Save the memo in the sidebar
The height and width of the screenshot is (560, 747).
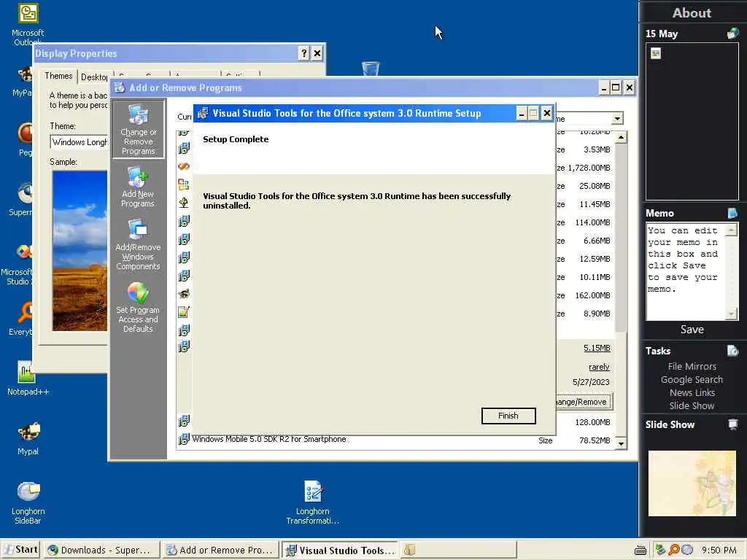692,330
